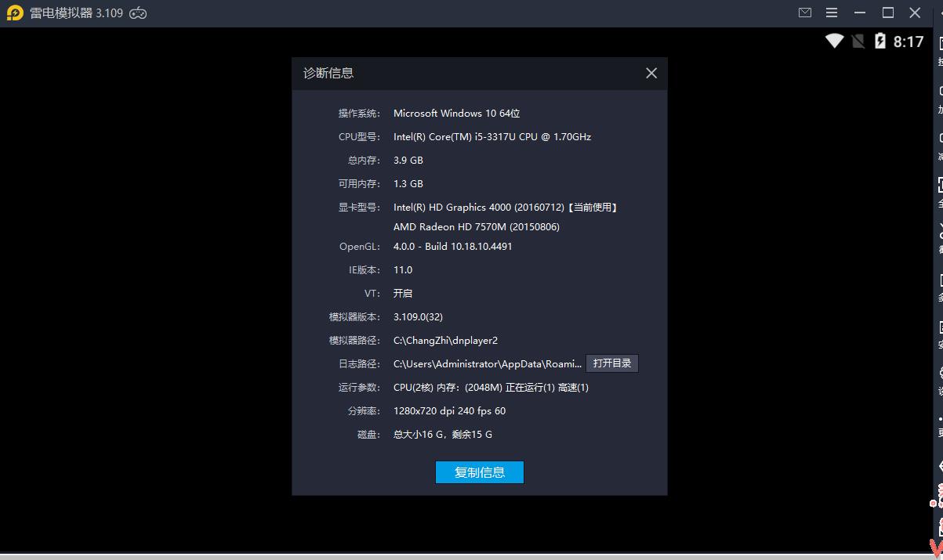
Task: Click the blue 复制信息 button
Action: coord(479,472)
